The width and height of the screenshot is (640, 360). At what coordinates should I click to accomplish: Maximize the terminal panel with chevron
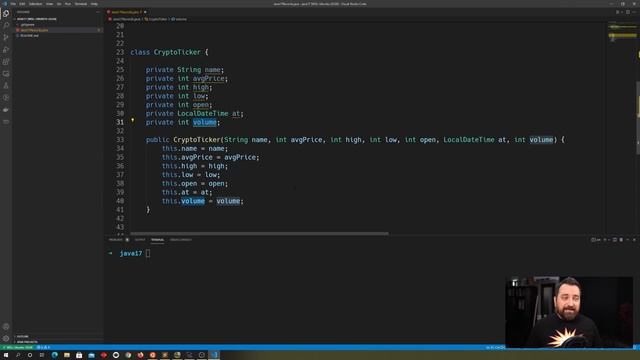(x=628, y=240)
